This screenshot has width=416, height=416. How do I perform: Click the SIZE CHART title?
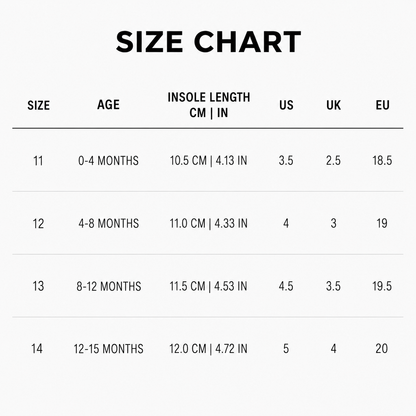pyautogui.click(x=208, y=42)
